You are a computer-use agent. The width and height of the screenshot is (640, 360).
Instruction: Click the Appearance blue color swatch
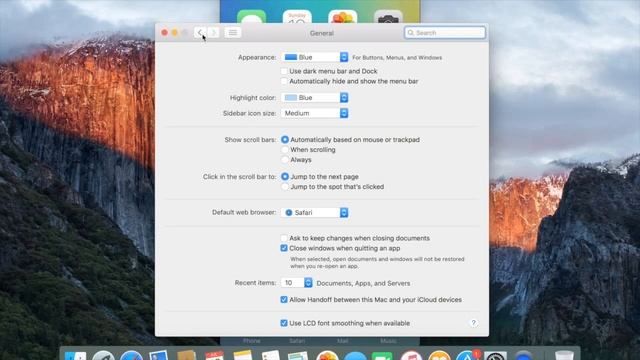[291, 57]
